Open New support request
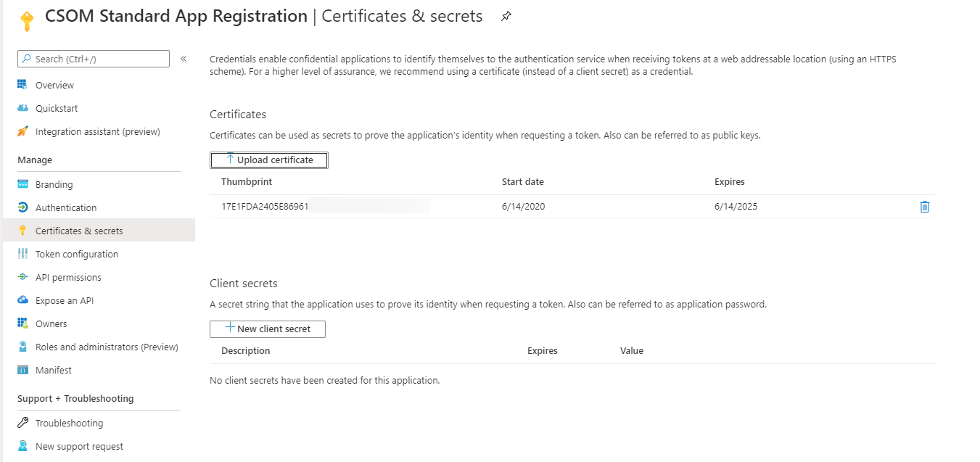 [79, 447]
